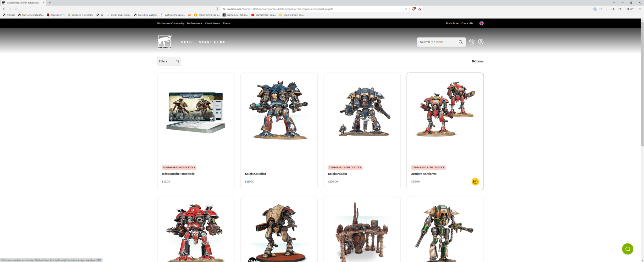Open the browser hamburger menu

click(640, 9)
